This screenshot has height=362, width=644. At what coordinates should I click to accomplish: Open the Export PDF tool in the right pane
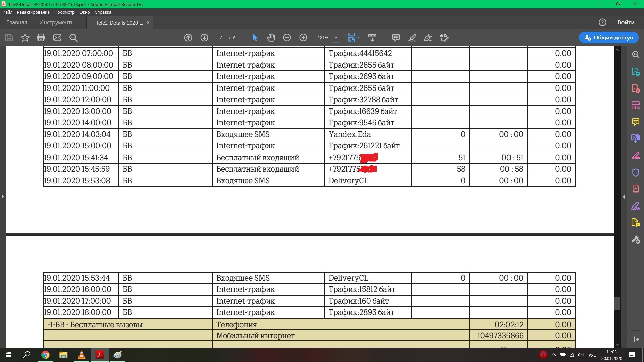tap(636, 72)
